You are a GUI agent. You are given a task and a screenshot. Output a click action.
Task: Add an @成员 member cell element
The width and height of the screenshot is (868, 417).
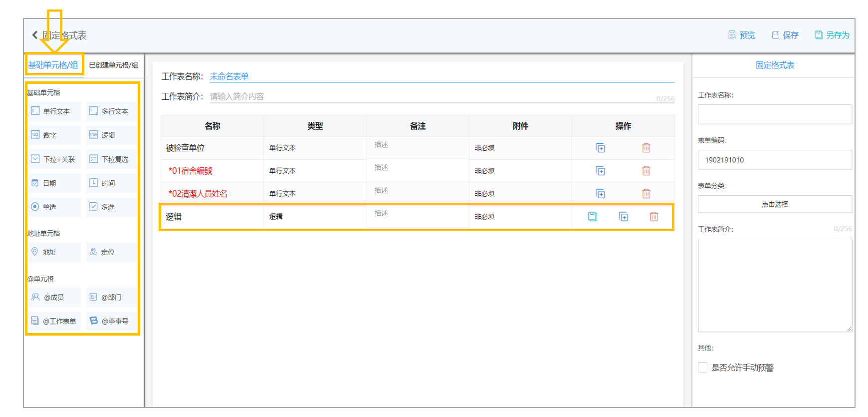[54, 297]
